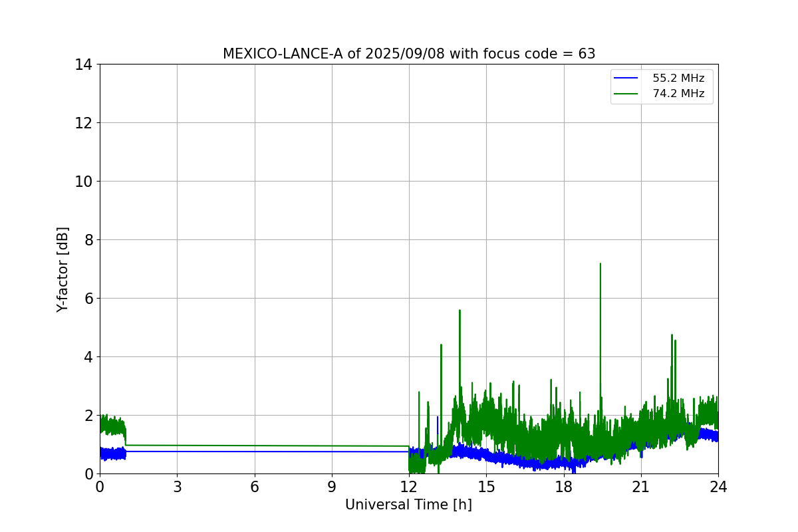Click y-axis tick label 14
The height and width of the screenshot is (532, 798).
click(84, 65)
